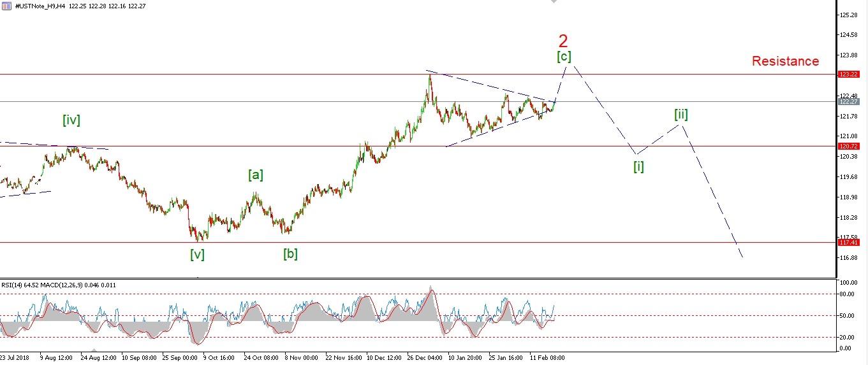Viewport: 868px width, 365px height.
Task: Select the projected [i] wave label
Action: click(638, 167)
